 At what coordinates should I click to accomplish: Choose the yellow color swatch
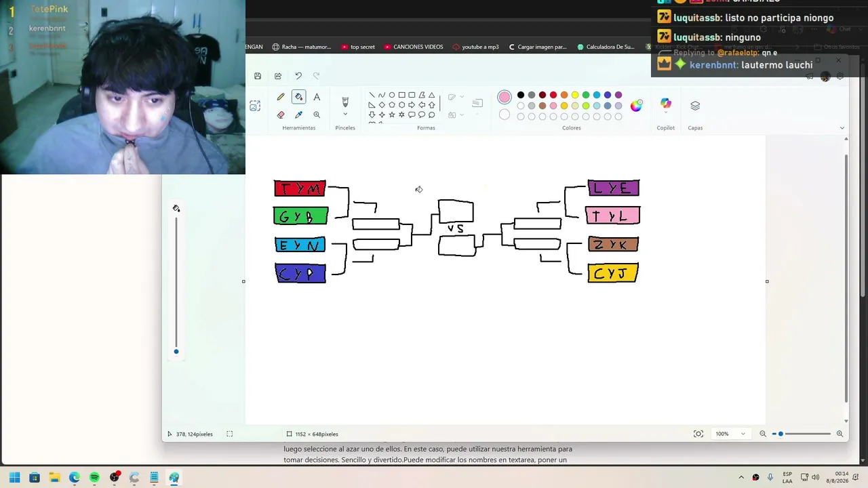click(575, 95)
